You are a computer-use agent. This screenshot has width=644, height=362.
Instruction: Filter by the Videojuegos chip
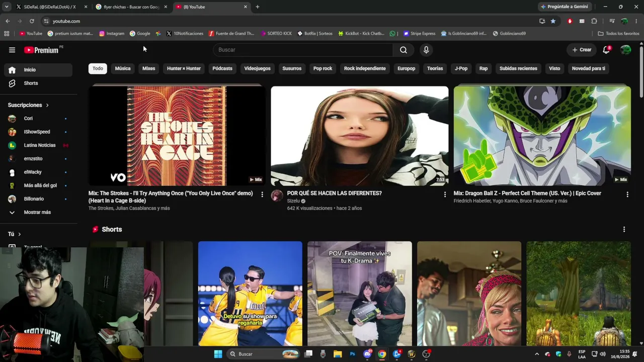click(x=257, y=68)
